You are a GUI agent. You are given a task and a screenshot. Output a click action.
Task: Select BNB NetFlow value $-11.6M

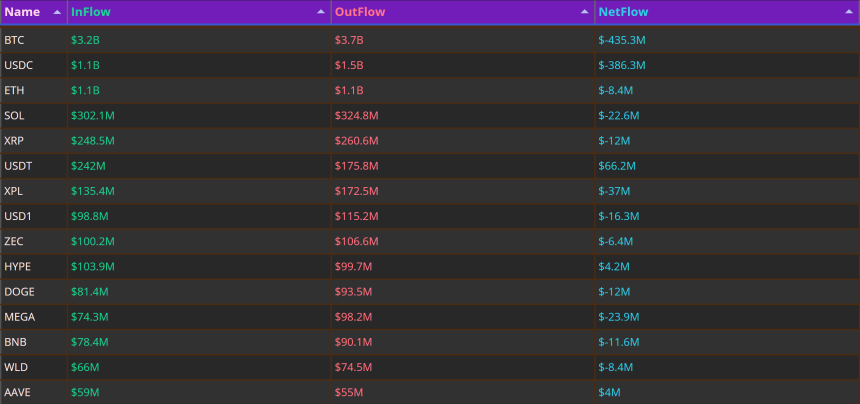pos(619,342)
